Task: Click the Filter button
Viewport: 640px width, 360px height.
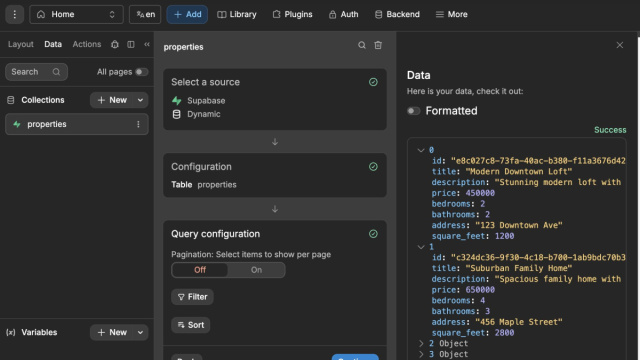Action: [192, 297]
